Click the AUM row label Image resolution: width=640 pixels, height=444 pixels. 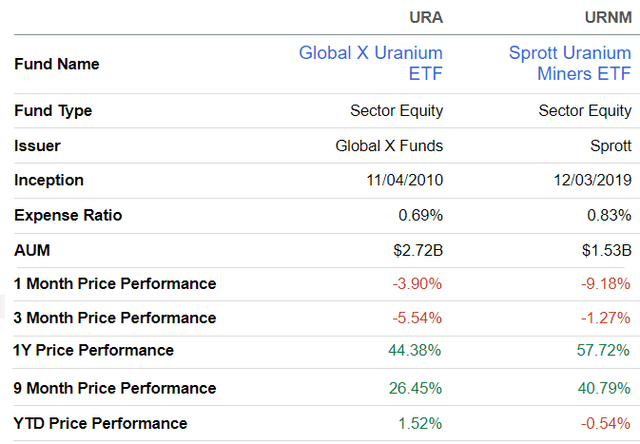coord(32,249)
